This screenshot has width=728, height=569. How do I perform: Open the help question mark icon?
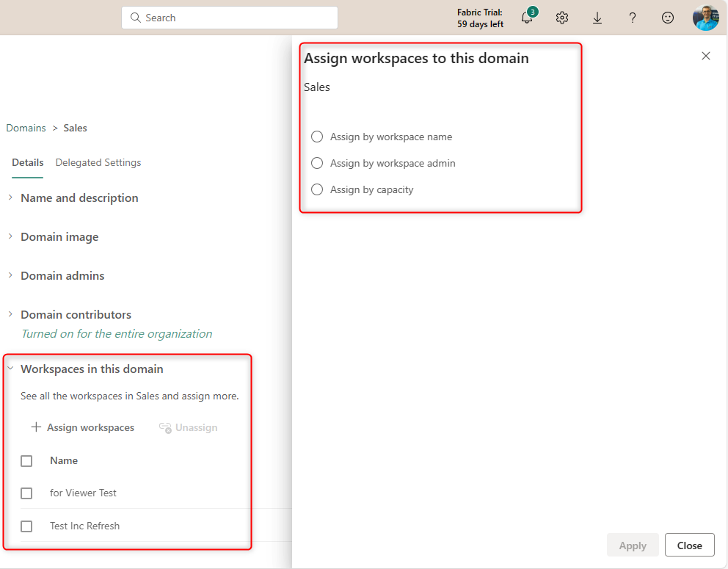(x=633, y=18)
